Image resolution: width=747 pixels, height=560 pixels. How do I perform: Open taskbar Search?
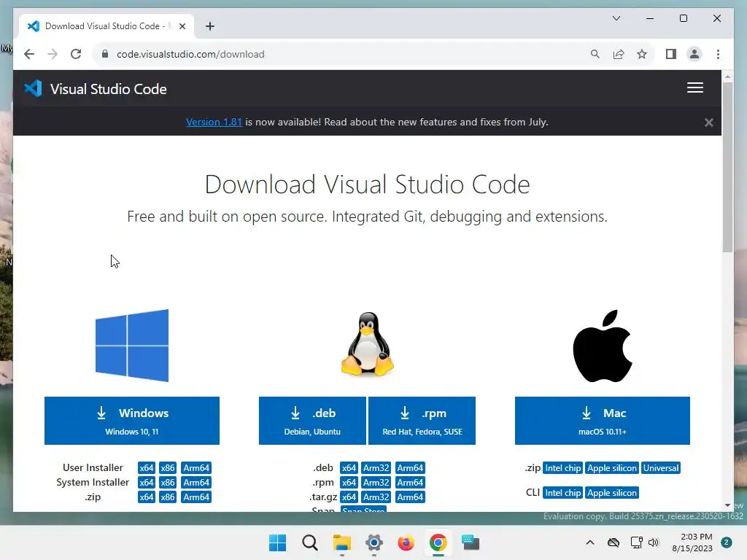click(x=309, y=542)
